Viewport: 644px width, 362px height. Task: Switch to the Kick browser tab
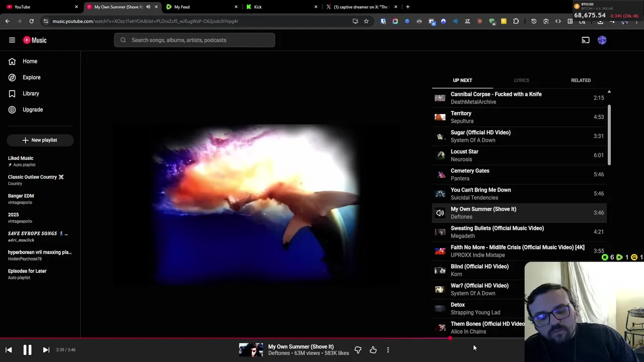(281, 7)
